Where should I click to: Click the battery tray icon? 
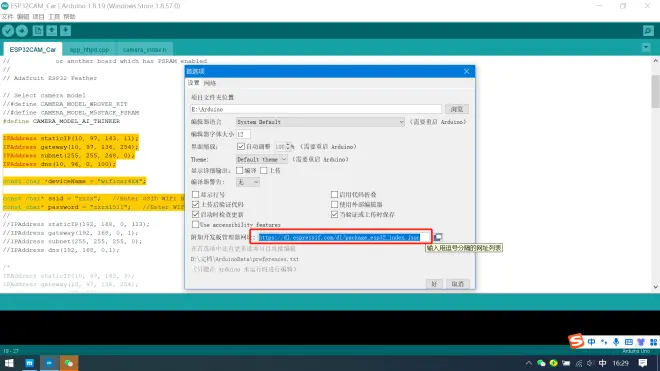tap(566, 363)
